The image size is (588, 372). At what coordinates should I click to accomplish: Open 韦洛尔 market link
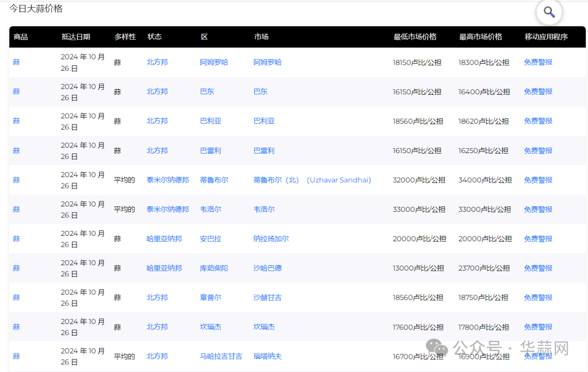pyautogui.click(x=264, y=209)
